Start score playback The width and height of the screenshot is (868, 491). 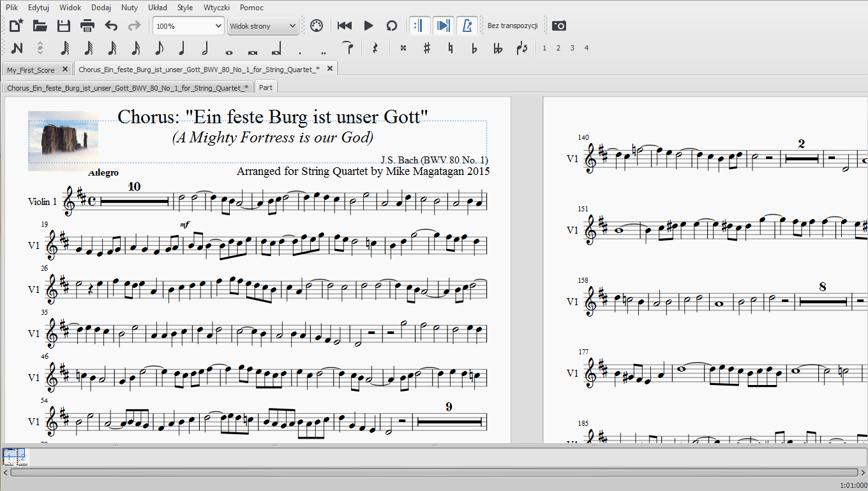[368, 26]
